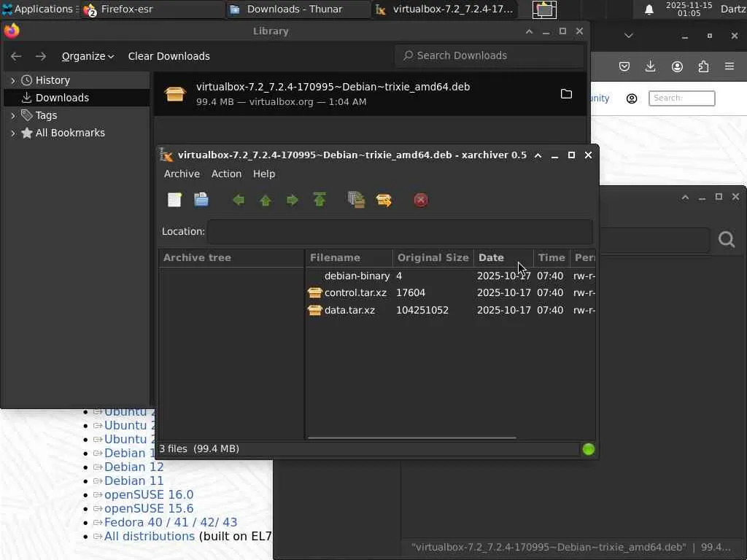Screen dimensions: 747x560
Task: Click the green status indicator in xarchiver
Action: 589,449
